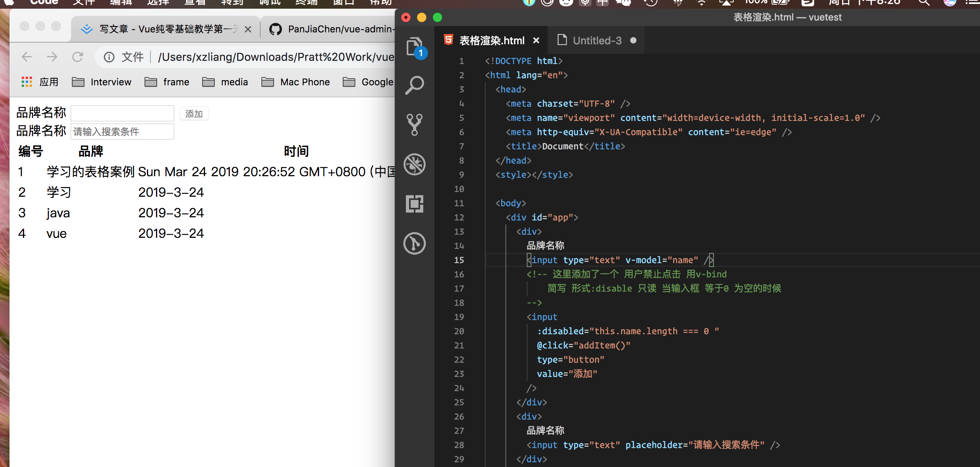This screenshot has height=467, width=980.
Task: Click the browser back arrow
Action: pos(27,57)
